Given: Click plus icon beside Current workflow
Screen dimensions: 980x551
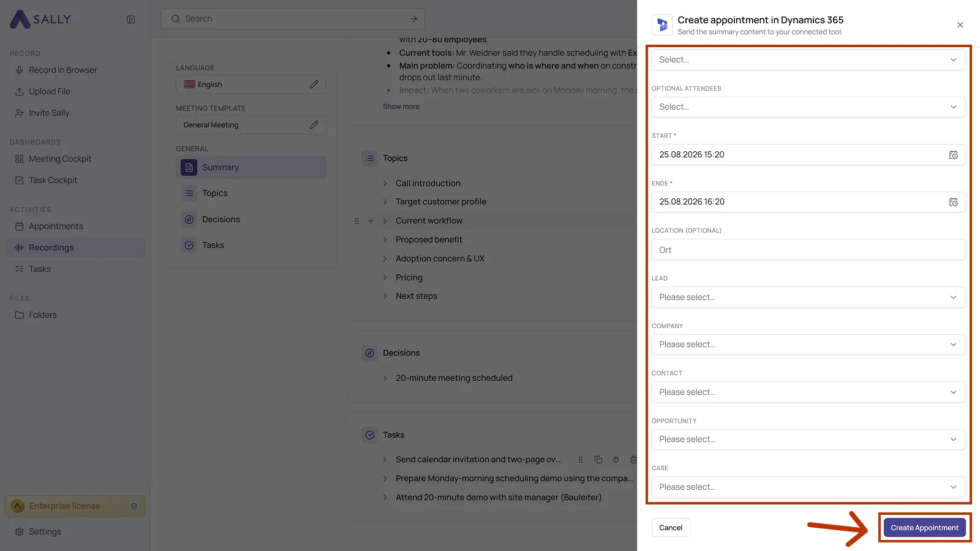Looking at the screenshot, I should tap(371, 221).
